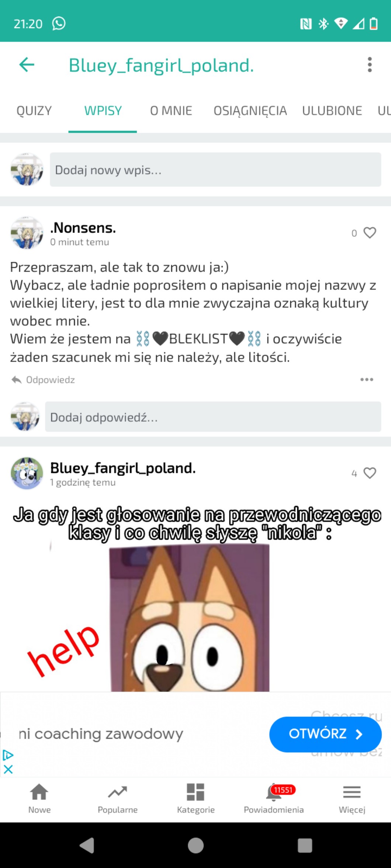
Task: Click the OTWÓRZ ad button
Action: [325, 734]
